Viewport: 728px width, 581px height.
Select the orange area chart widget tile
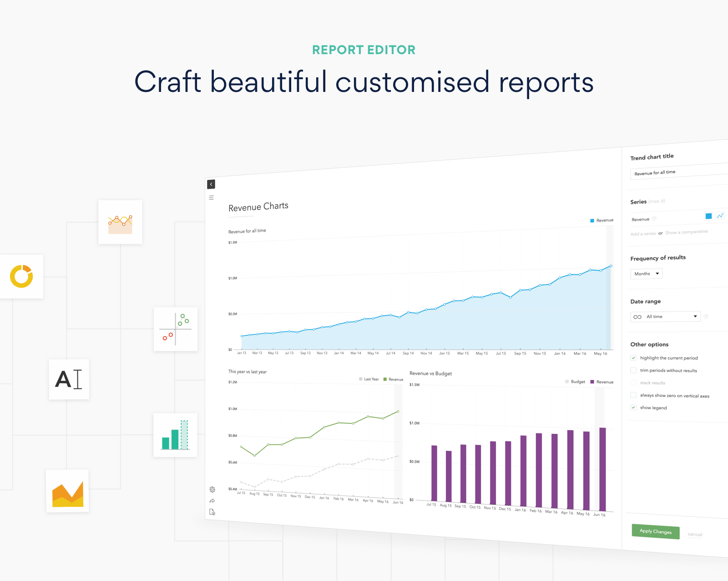point(67,491)
